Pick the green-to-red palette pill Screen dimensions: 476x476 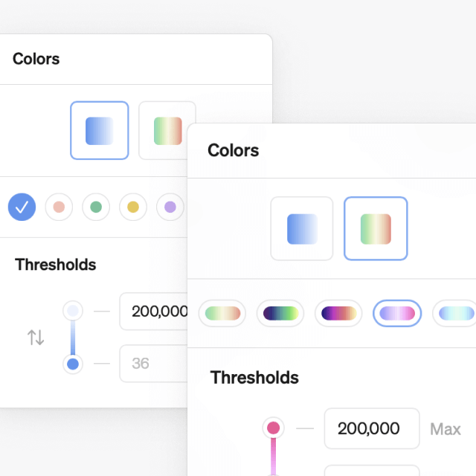(x=222, y=313)
